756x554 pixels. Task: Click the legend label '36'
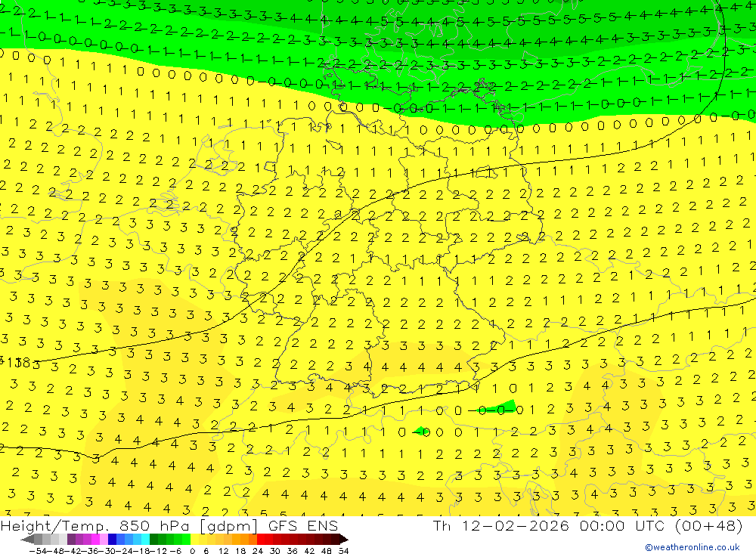(292, 551)
